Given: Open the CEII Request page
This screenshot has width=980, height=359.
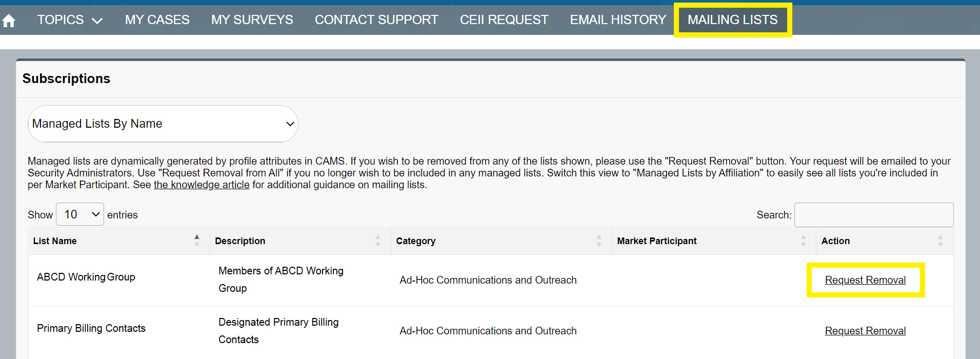Looking at the screenshot, I should [x=504, y=20].
